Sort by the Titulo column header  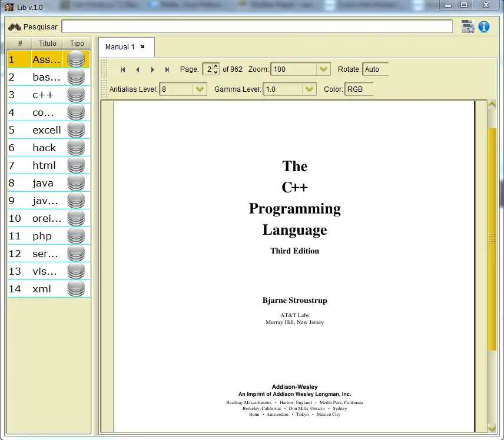click(48, 44)
